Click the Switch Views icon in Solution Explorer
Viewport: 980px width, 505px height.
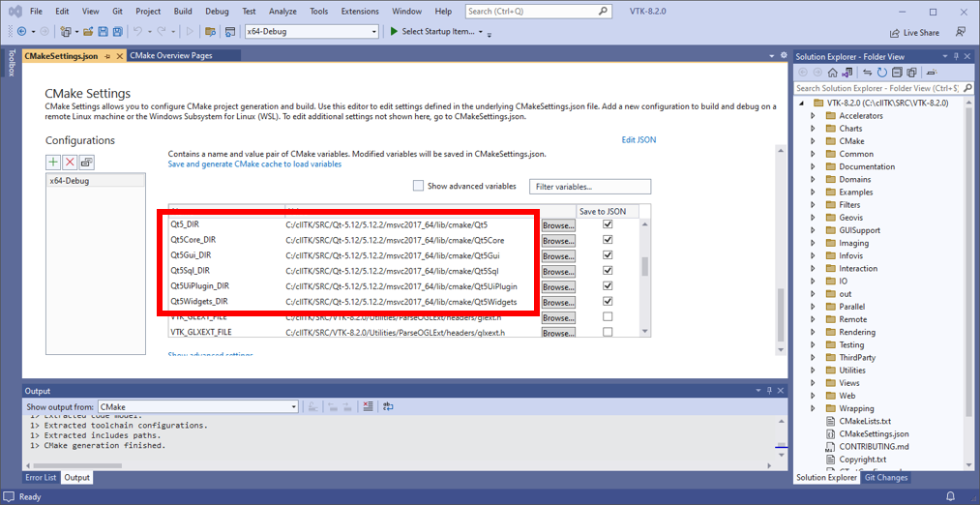(848, 73)
